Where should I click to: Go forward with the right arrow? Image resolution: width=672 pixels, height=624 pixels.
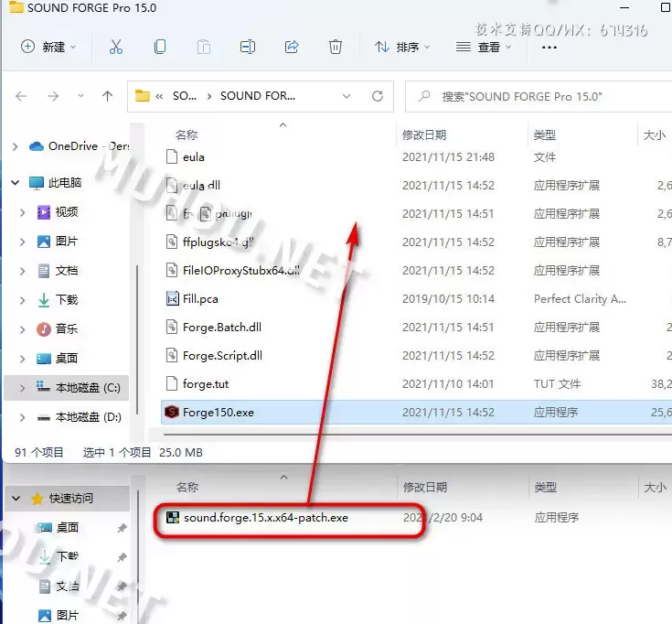(53, 96)
